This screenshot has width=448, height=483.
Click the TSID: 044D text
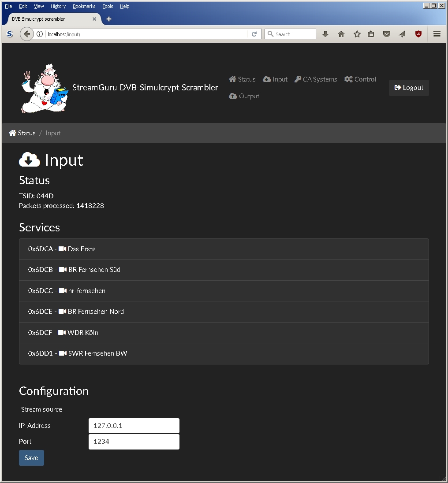[36, 196]
